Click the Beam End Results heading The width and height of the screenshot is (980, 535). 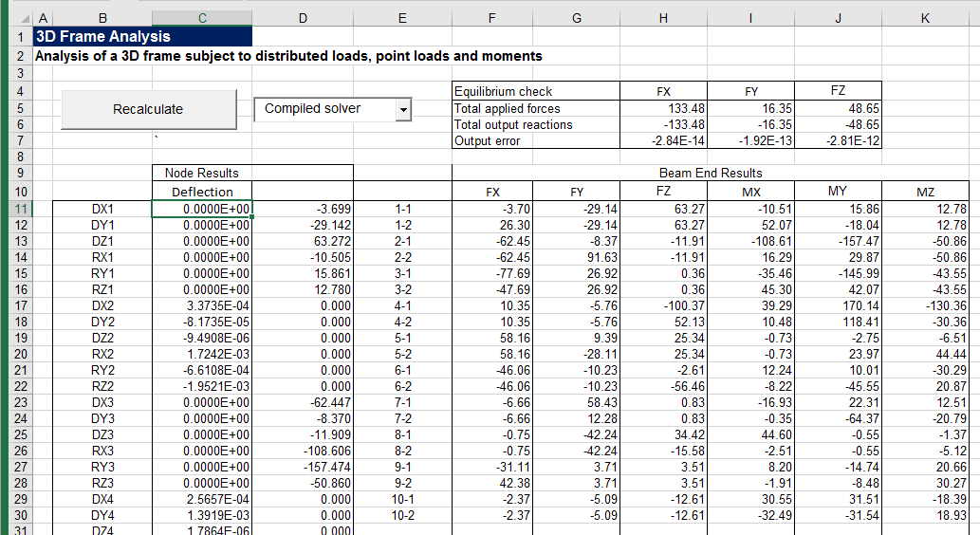(x=710, y=173)
